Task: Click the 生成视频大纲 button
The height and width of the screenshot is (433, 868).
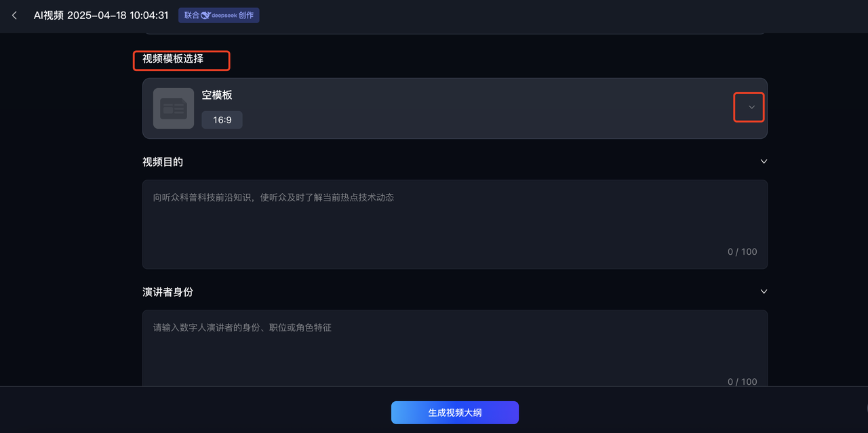Action: coord(455,412)
